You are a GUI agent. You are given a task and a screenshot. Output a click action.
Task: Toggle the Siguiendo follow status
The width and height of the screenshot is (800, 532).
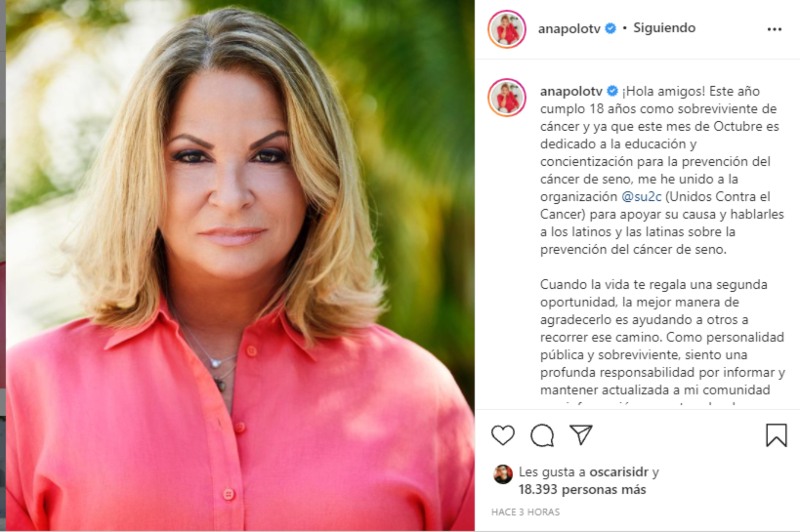[664, 28]
